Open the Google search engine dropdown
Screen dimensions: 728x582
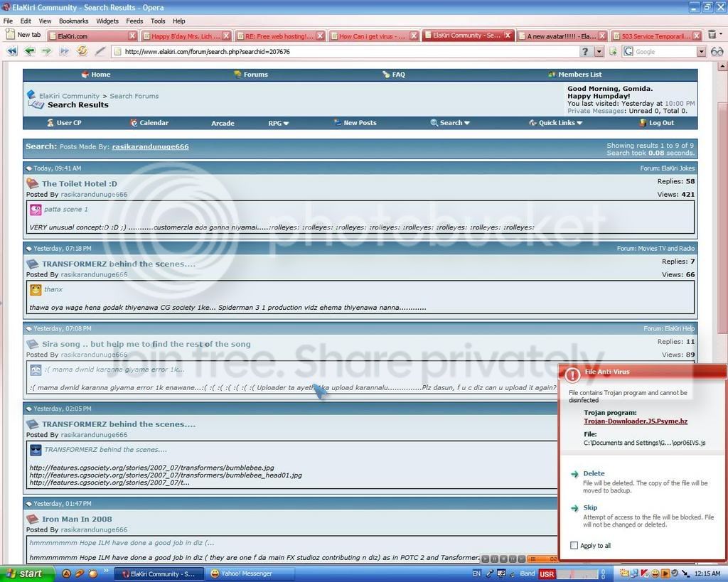coord(702,51)
